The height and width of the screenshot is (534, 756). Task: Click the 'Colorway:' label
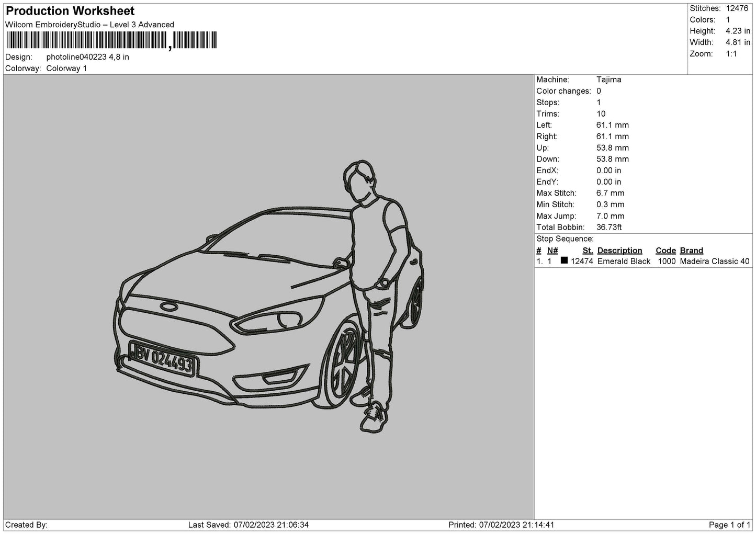tap(23, 69)
